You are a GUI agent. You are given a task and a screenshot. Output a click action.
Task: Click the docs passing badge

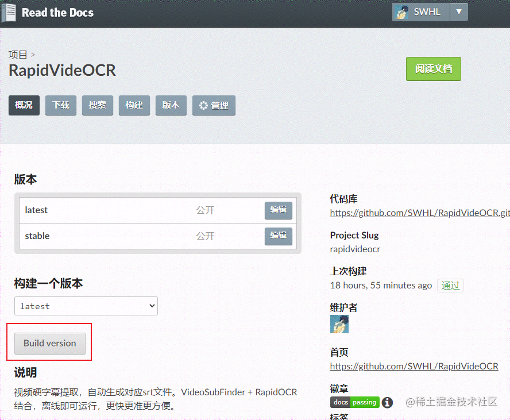coord(355,402)
